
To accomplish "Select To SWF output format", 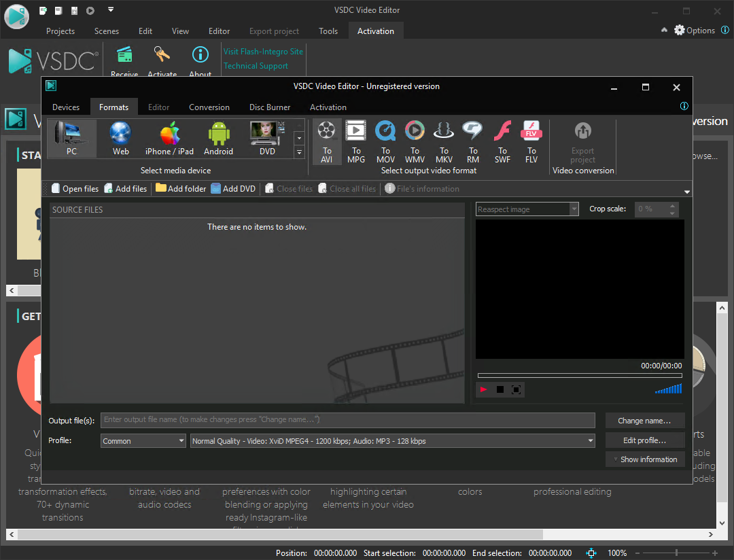I will click(502, 142).
